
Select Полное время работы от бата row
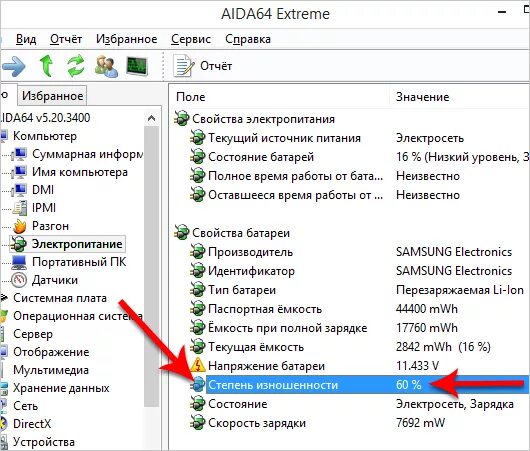352,176
